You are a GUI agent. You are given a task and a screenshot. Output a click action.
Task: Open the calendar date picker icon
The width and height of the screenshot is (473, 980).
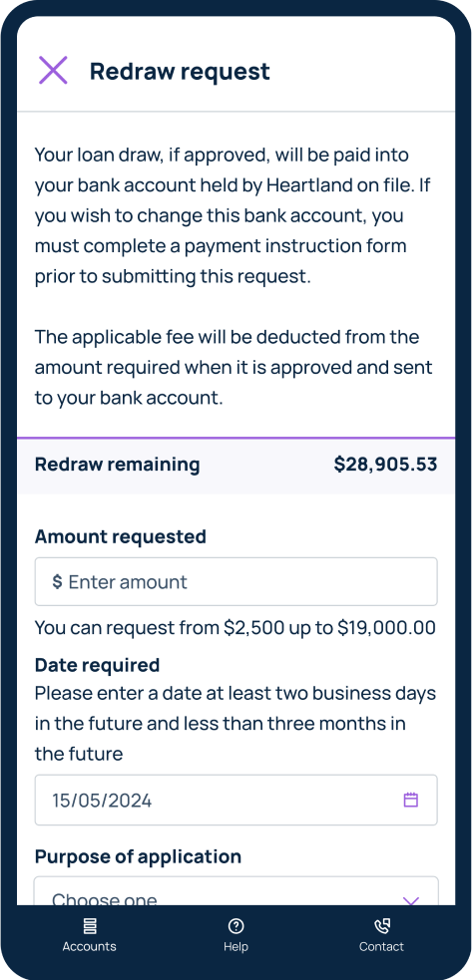pyautogui.click(x=410, y=800)
